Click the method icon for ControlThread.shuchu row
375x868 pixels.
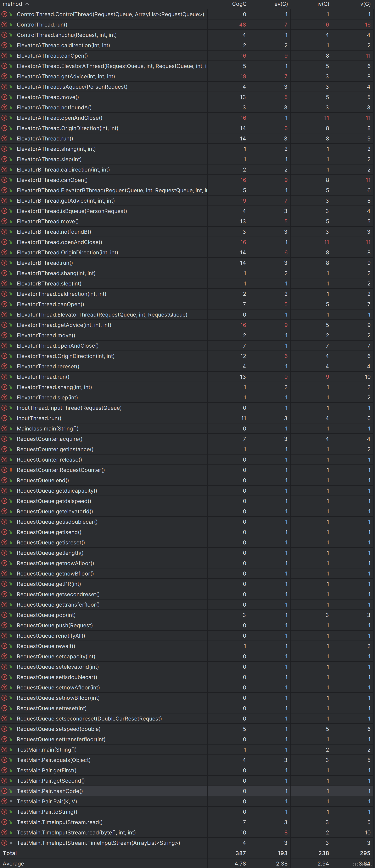tap(4, 35)
